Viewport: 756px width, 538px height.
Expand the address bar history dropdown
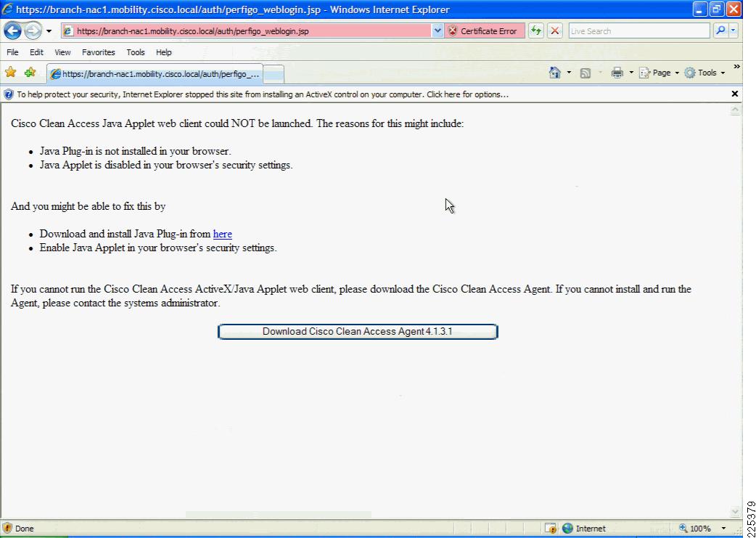(437, 31)
